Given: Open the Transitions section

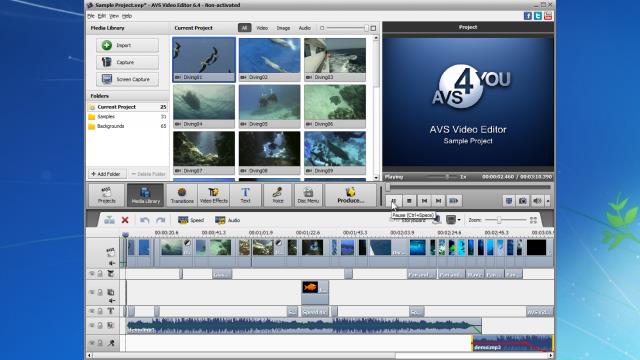Looking at the screenshot, I should pos(182,195).
